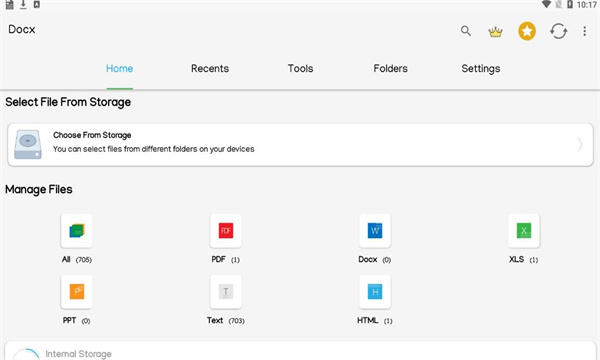Screen dimensions: 600x360
Task: Open favorites via the yellow star icon
Action: tap(527, 31)
